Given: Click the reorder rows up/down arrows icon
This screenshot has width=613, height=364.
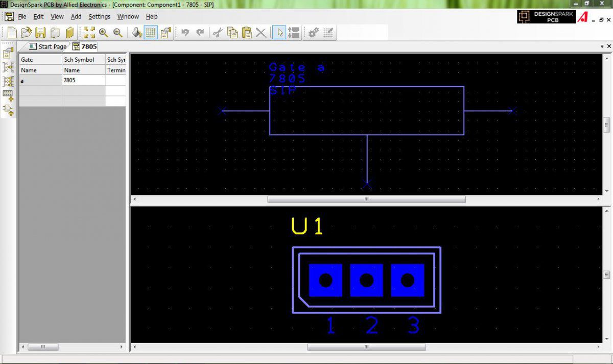Looking at the screenshot, I should point(294,33).
